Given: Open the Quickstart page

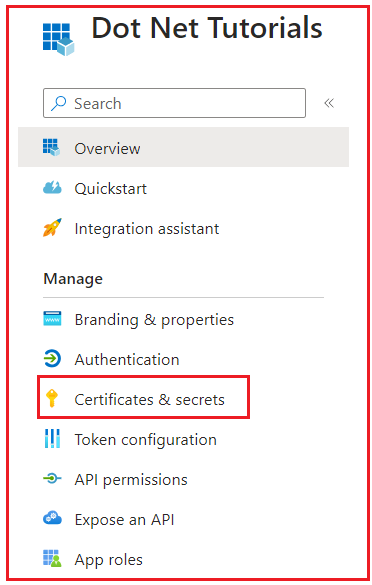Looking at the screenshot, I should point(110,188).
